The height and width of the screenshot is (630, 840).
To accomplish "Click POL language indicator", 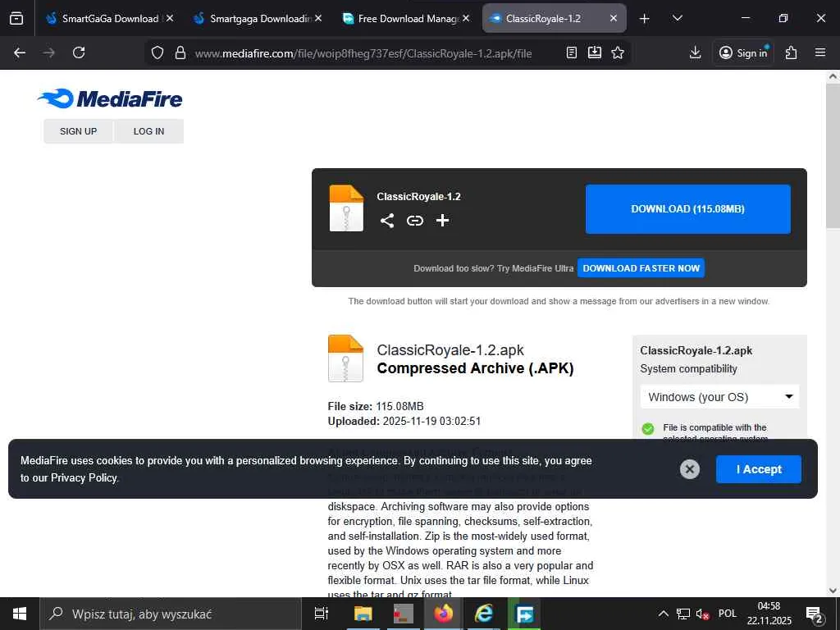I will (728, 614).
